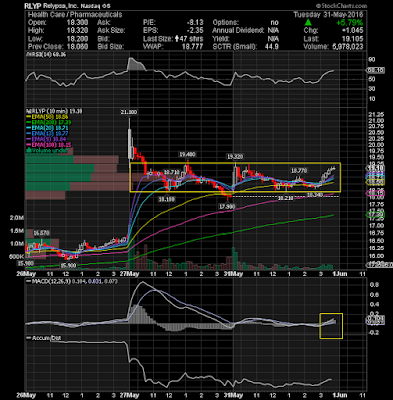Click the Options value 'no'
The image size is (393, 400).
[x=274, y=23]
